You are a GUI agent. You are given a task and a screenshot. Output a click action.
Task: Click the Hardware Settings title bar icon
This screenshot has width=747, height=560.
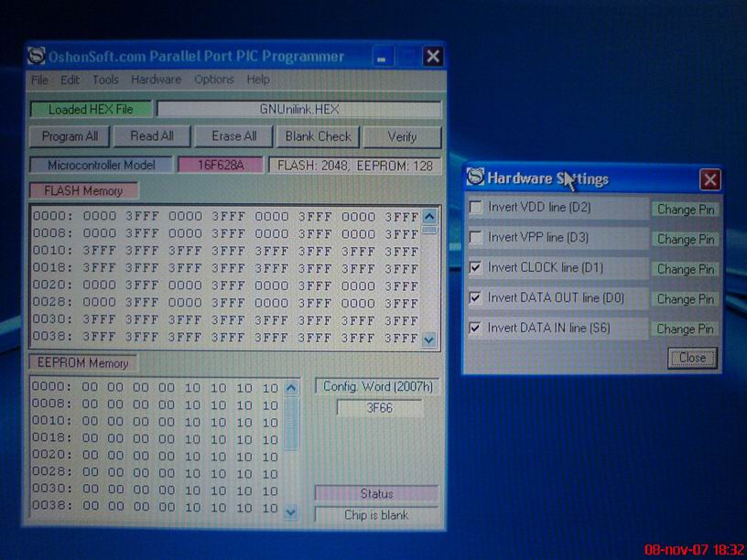[x=475, y=177]
